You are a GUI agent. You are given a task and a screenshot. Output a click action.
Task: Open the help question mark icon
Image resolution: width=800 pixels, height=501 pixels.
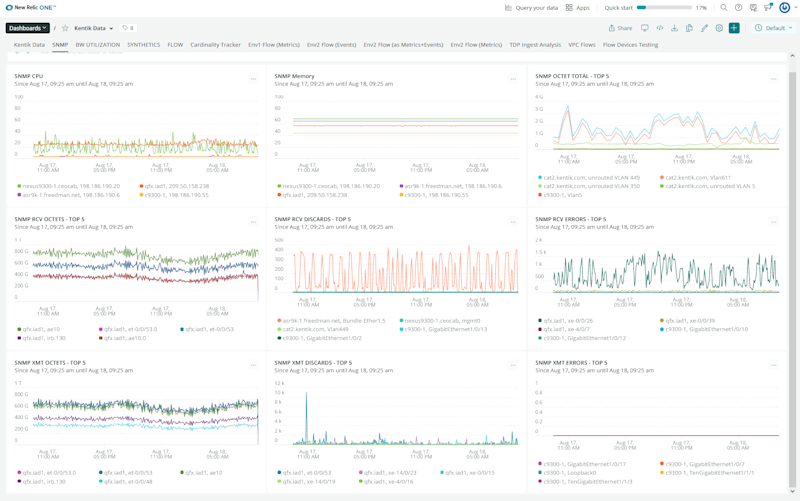pyautogui.click(x=738, y=8)
